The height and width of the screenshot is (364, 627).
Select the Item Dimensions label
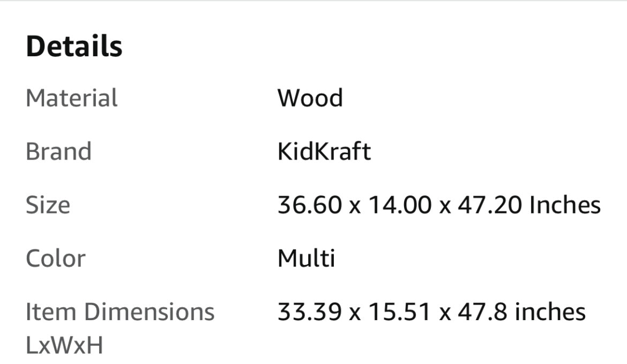(120, 312)
